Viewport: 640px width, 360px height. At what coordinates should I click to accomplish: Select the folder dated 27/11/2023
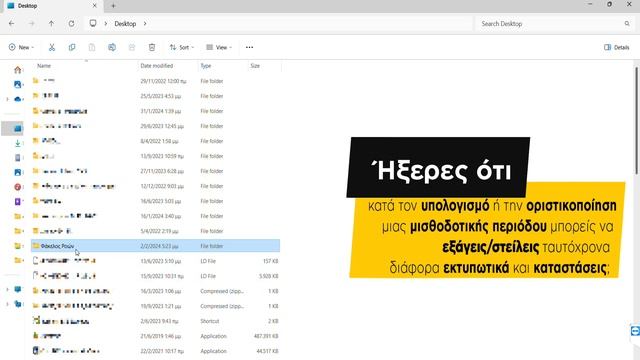156,171
